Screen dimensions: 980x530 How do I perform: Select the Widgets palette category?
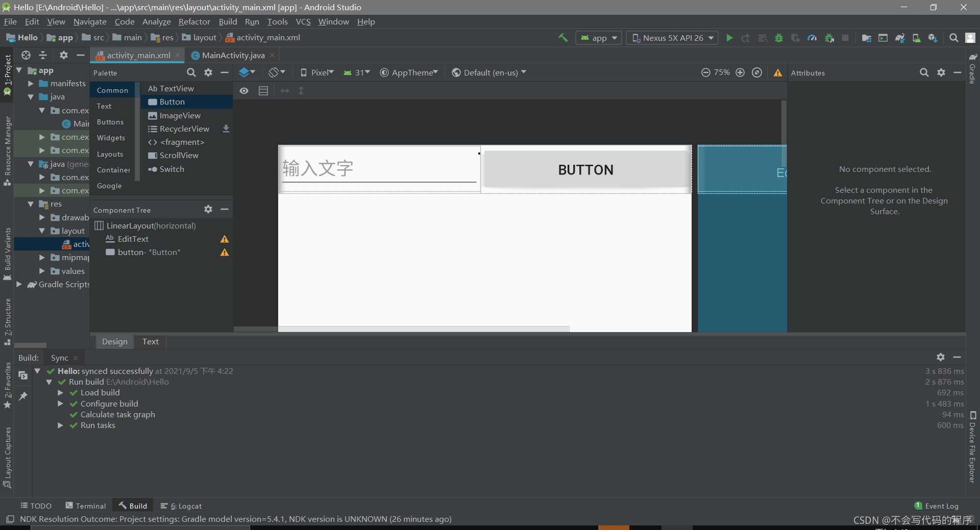111,138
